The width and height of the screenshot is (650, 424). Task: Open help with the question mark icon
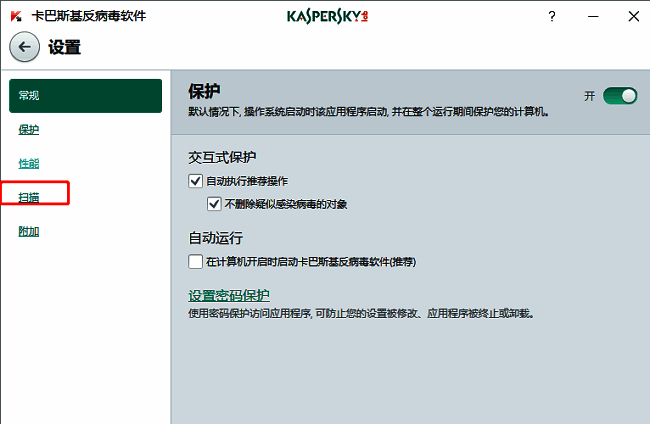[551, 16]
